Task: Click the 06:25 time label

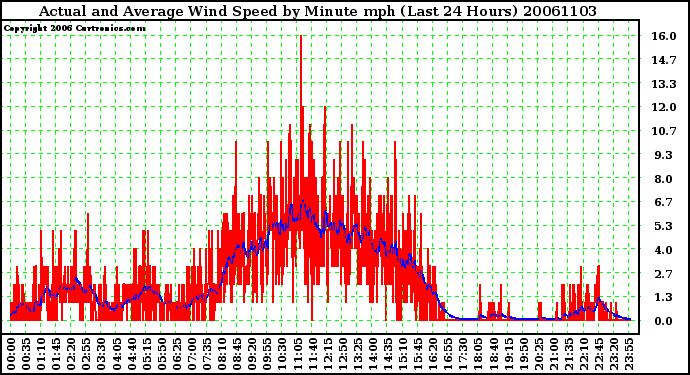Action: click(x=177, y=354)
